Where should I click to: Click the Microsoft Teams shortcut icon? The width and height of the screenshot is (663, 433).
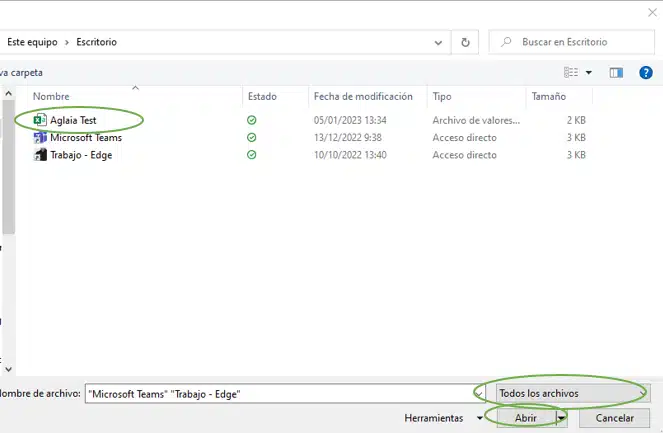tap(40, 138)
